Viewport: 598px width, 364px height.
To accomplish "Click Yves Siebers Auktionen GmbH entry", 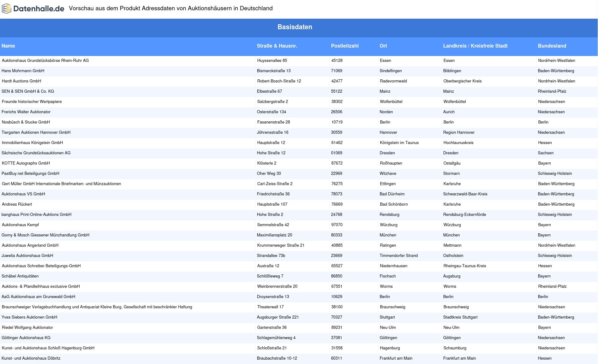I will tap(29, 317).
